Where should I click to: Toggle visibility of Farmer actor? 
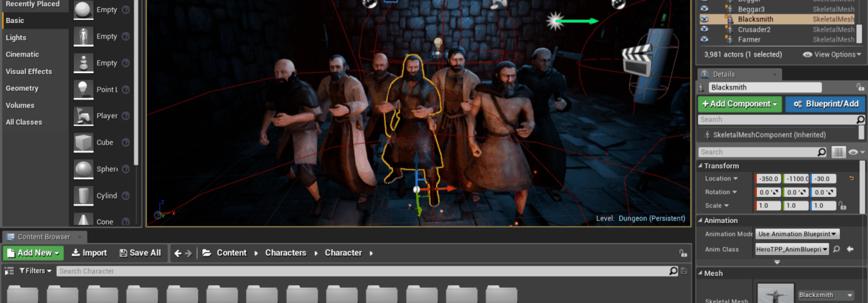click(704, 39)
